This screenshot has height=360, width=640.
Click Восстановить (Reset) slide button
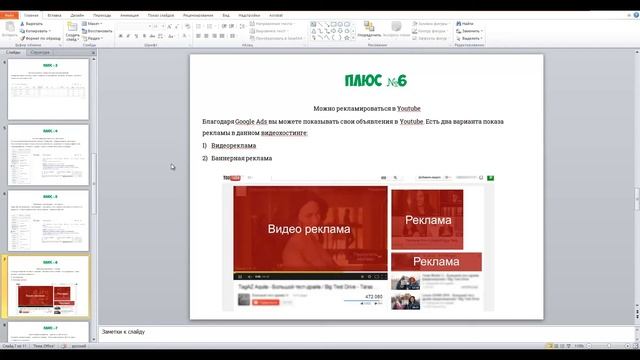click(x=97, y=31)
